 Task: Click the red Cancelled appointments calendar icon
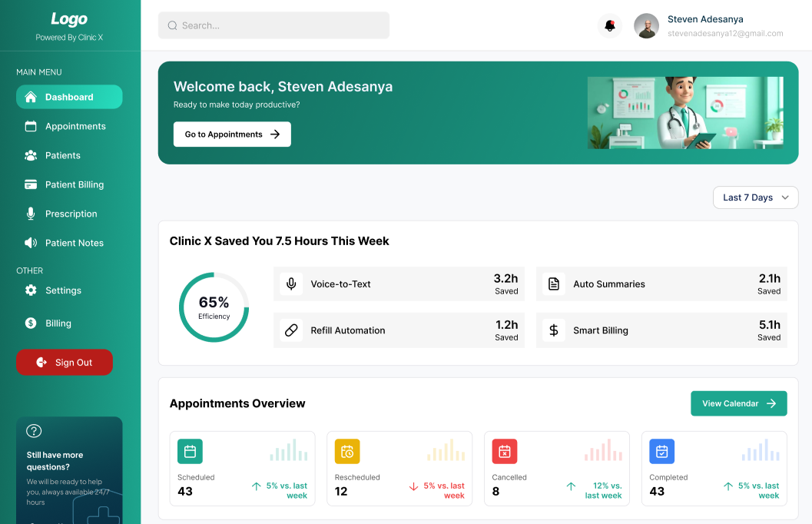tap(505, 452)
